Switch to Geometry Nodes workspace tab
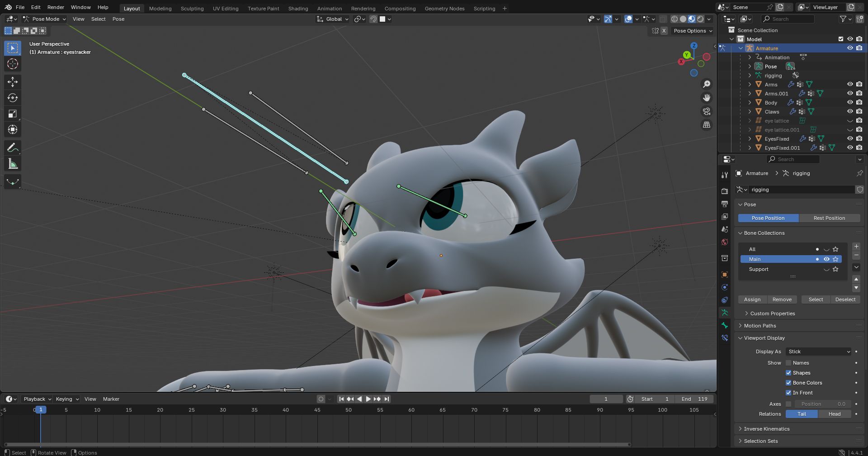Viewport: 868px width, 456px height. [444, 8]
